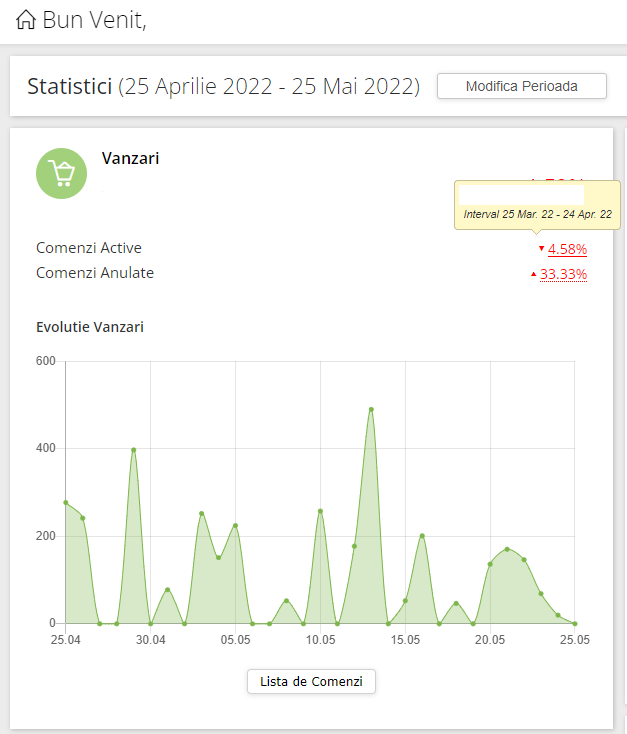Click the Comenzi Anulate label
This screenshot has width=627, height=734.
point(95,273)
